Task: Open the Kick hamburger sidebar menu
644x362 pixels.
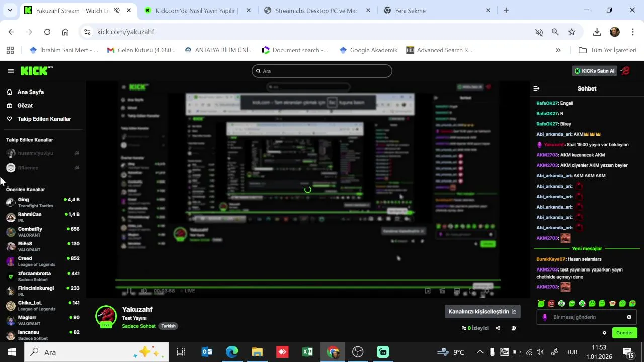Action: [x=11, y=71]
